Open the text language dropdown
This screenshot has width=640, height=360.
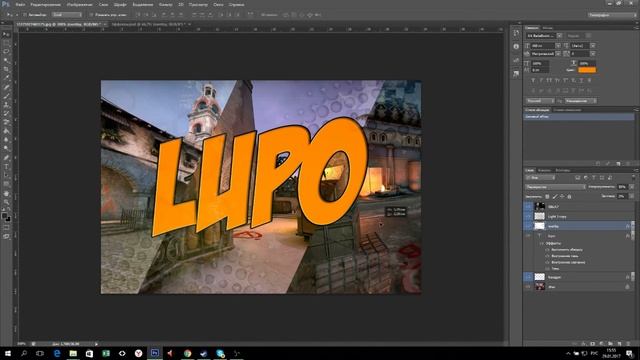(x=540, y=101)
